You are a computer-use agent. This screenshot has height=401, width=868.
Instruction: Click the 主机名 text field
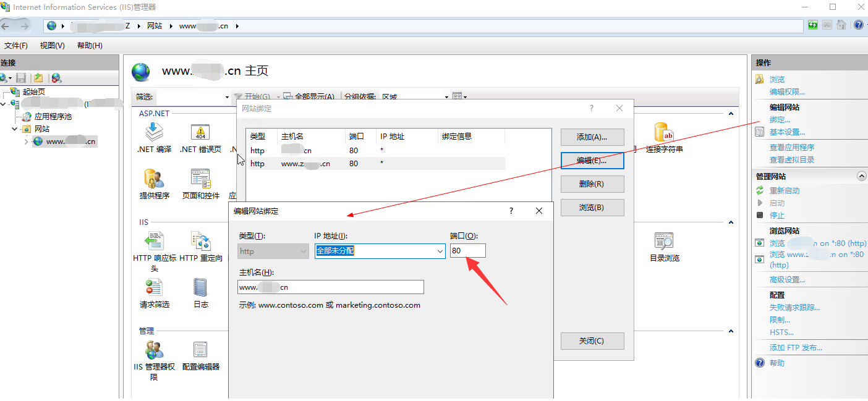click(x=331, y=287)
